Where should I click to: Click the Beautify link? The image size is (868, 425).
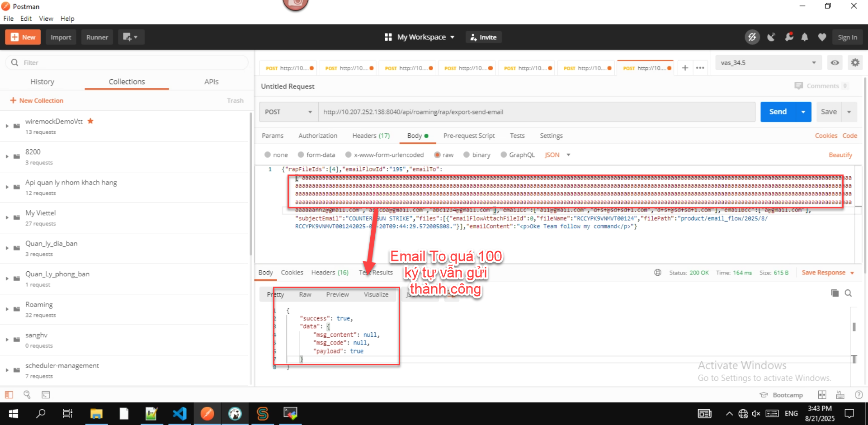pos(840,155)
